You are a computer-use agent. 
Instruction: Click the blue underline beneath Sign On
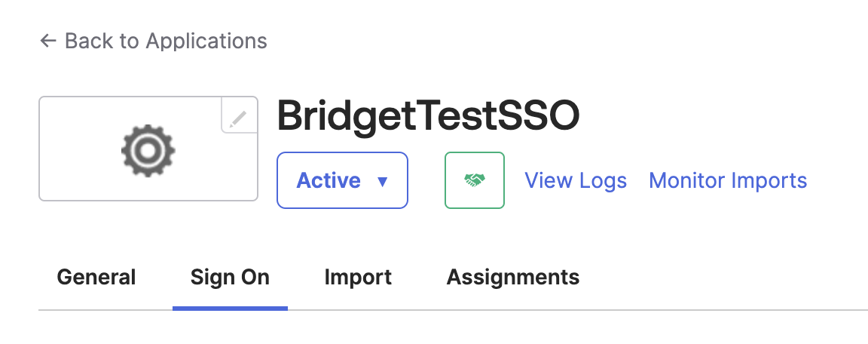(x=230, y=308)
